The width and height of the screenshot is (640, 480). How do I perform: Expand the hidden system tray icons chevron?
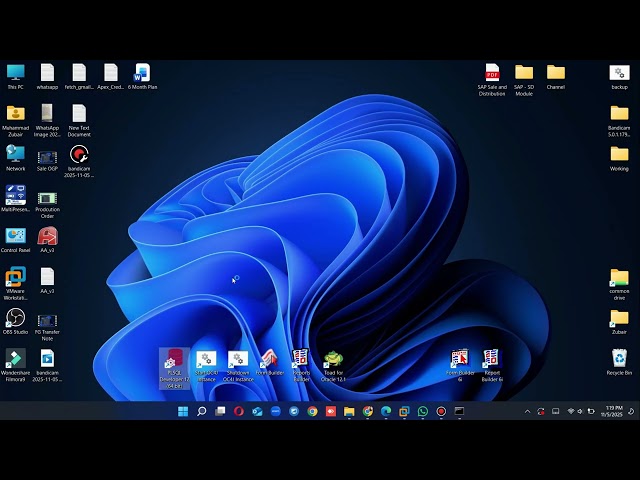527,411
